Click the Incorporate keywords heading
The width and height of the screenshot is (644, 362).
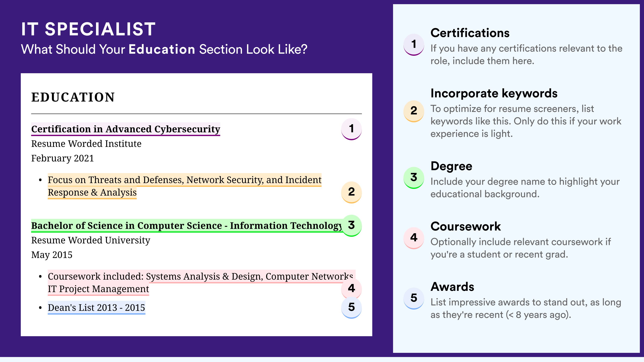494,93
